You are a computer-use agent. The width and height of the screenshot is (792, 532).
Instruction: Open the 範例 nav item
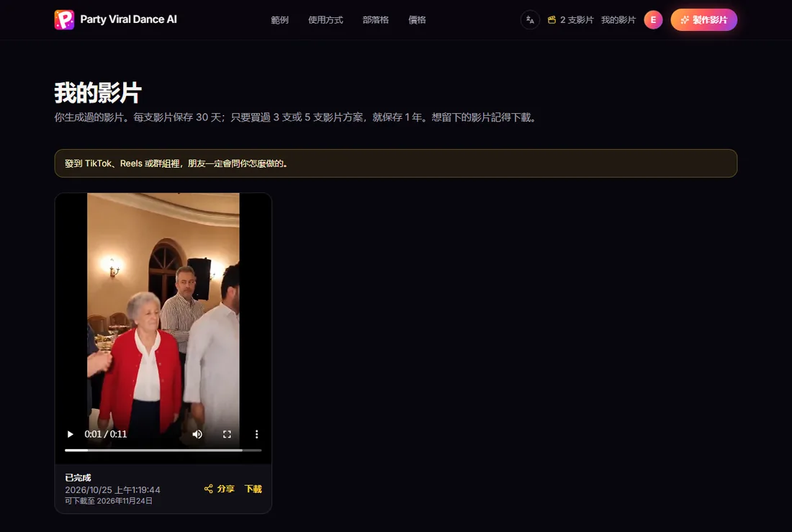coord(279,19)
